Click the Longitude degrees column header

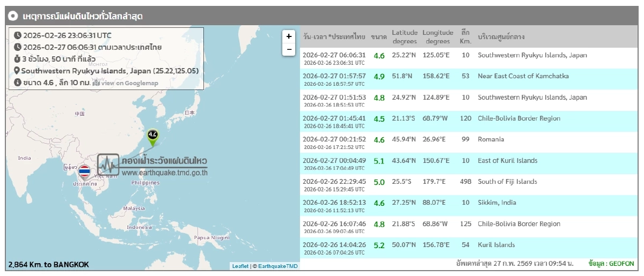[x=438, y=37]
